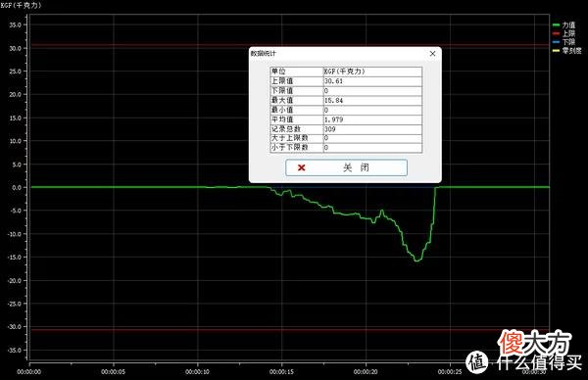Image resolution: width=588 pixels, height=380 pixels.
Task: Click the 00:00:10 time axis label
Action: point(198,372)
